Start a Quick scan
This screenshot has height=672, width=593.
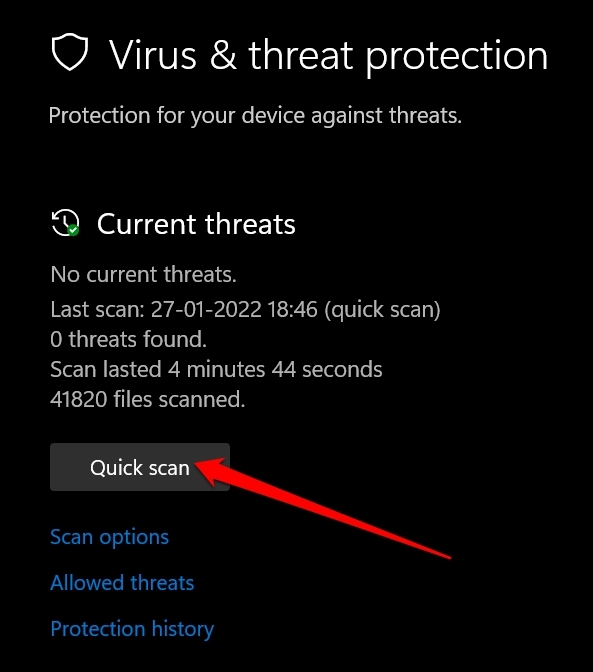tap(140, 467)
